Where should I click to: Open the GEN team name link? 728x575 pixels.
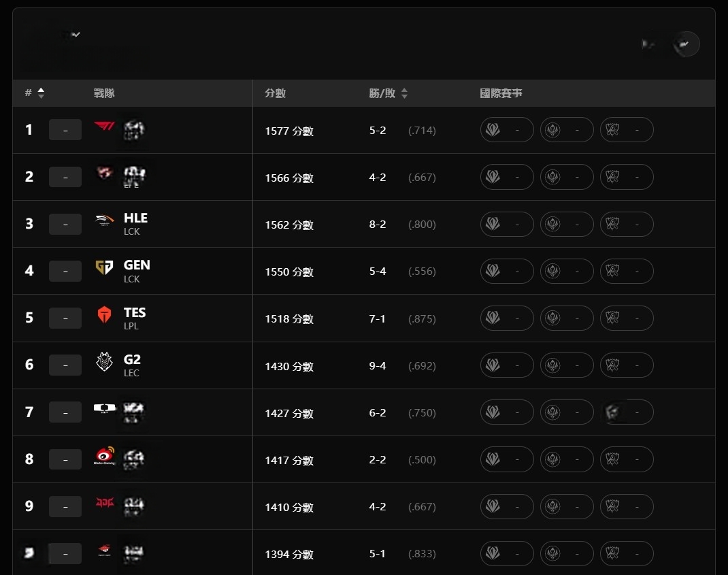[x=137, y=265]
